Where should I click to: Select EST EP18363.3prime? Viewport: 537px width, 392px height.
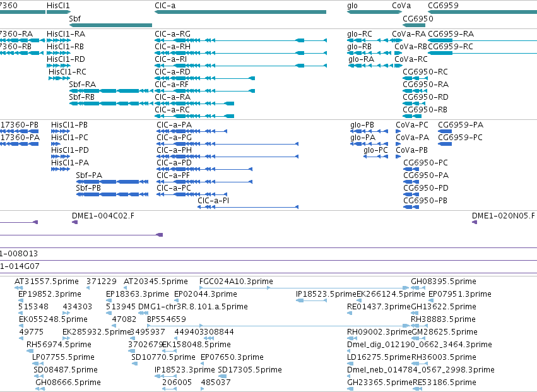138,294
